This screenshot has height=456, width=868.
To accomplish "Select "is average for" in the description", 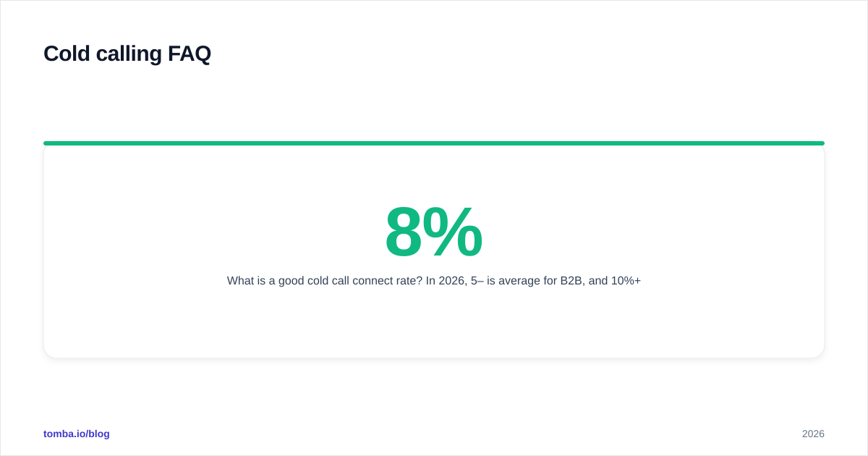I will (x=522, y=281).
